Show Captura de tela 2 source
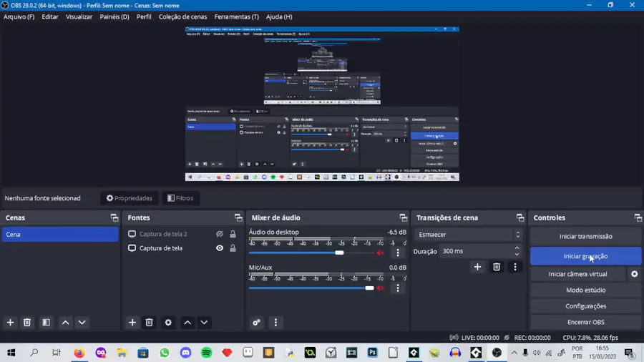The width and height of the screenshot is (644, 362). 220,234
